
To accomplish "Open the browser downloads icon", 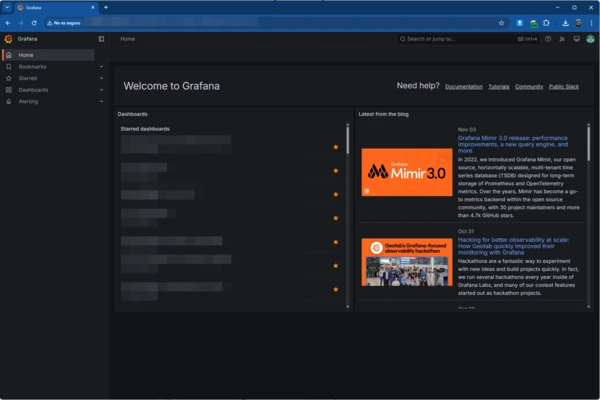I will tap(565, 23).
